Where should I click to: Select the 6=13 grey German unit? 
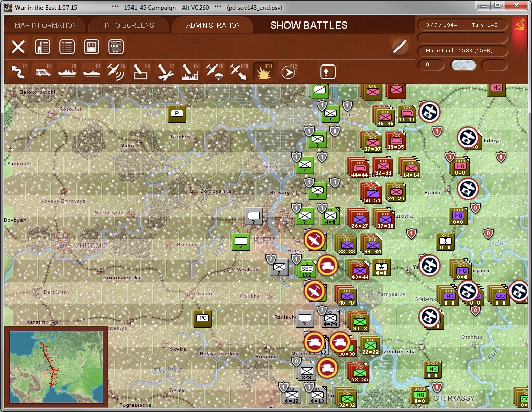(317, 395)
